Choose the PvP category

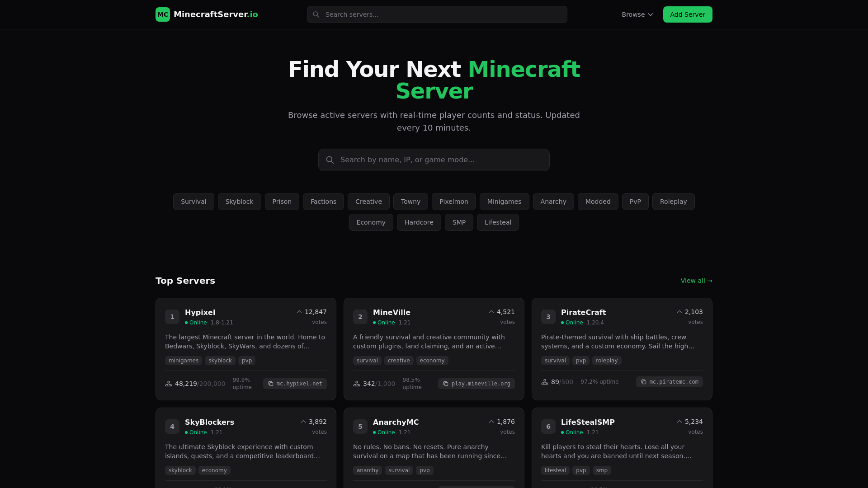635,202
